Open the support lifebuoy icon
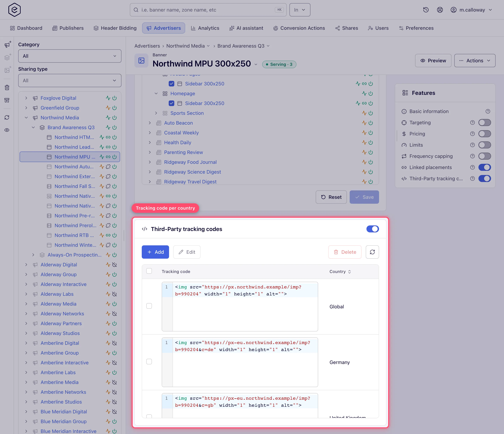Viewport: 504px width, 434px height. pos(440,10)
